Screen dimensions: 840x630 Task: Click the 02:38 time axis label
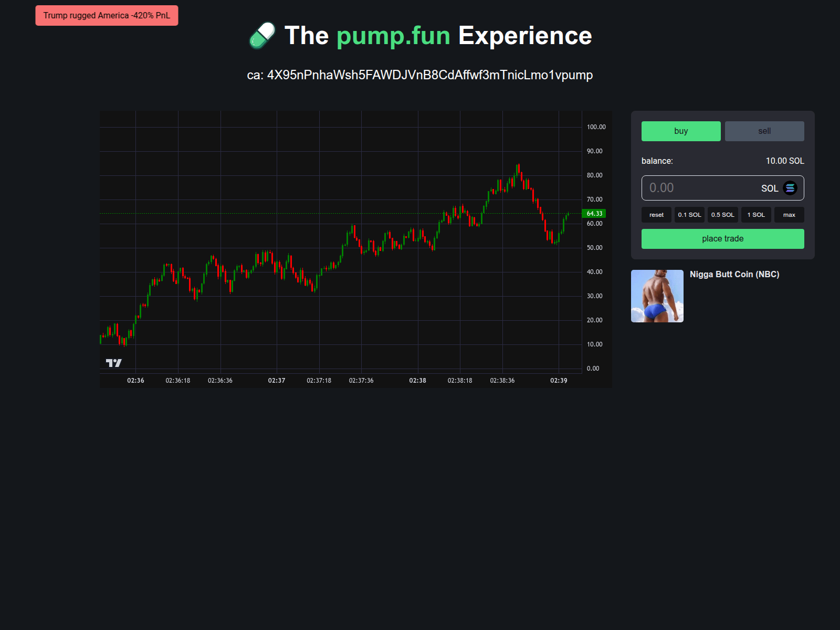418,381
